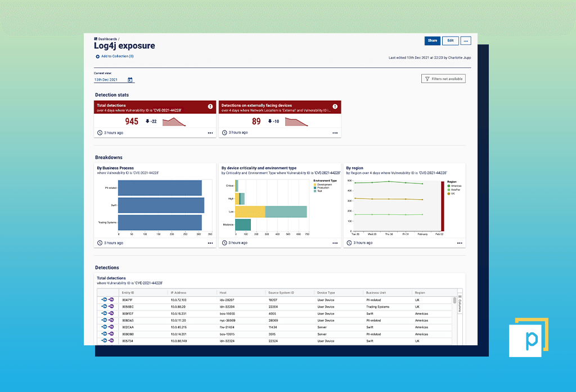Sort table by Host column header
The width and height of the screenshot is (576, 392).
coord(223,293)
